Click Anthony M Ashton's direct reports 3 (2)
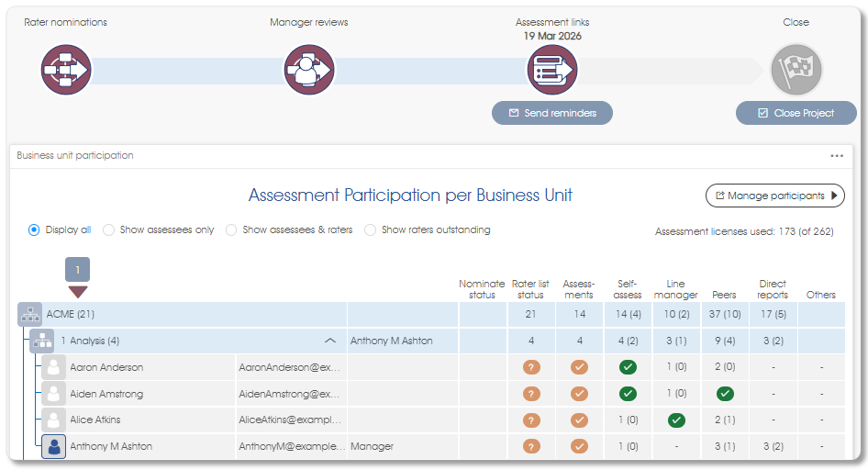The width and height of the screenshot is (868, 470). click(x=773, y=446)
